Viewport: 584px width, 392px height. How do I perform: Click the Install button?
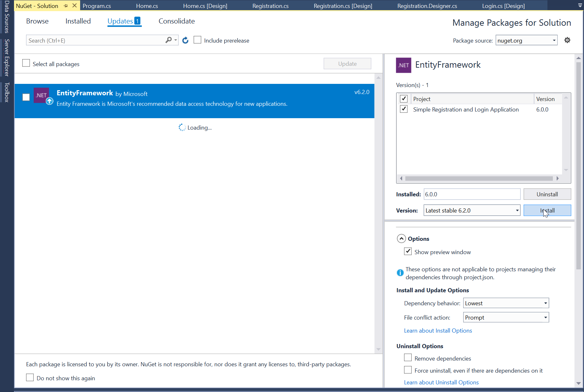tap(547, 210)
